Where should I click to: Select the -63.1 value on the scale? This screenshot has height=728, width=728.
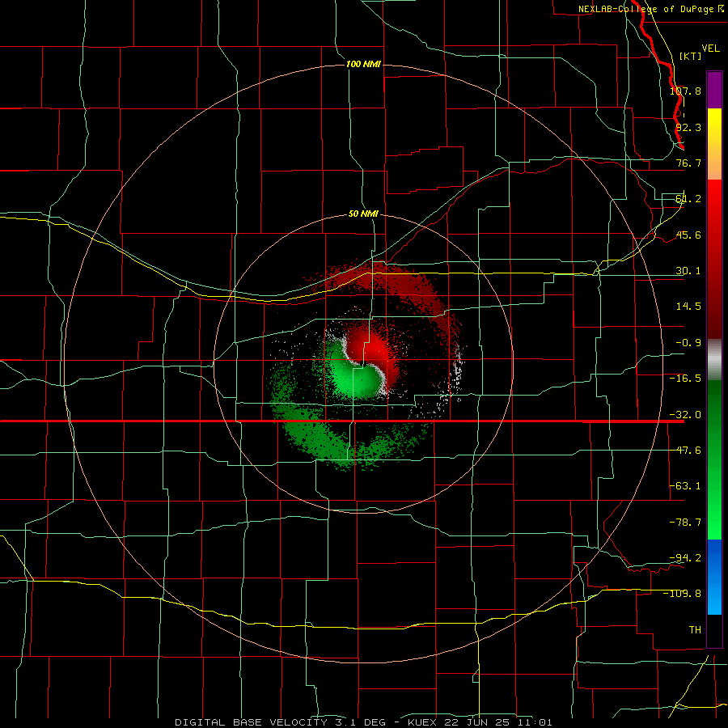tap(685, 486)
